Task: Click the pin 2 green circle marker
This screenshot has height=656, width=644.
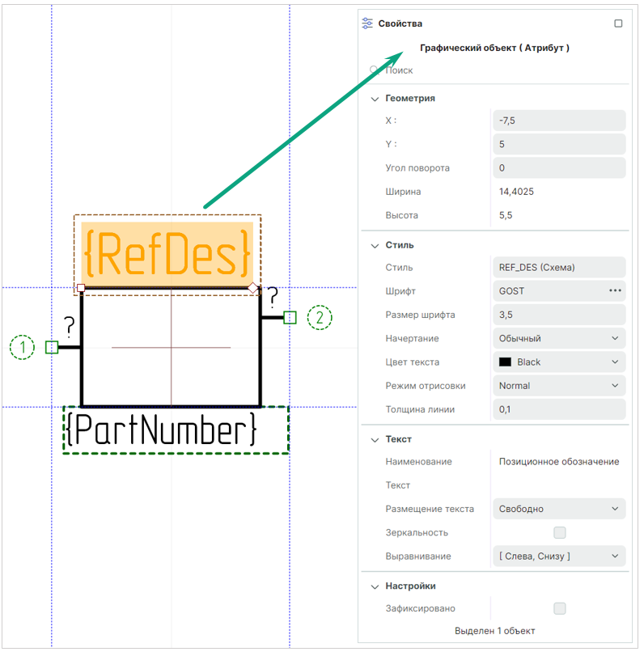Action: (320, 317)
